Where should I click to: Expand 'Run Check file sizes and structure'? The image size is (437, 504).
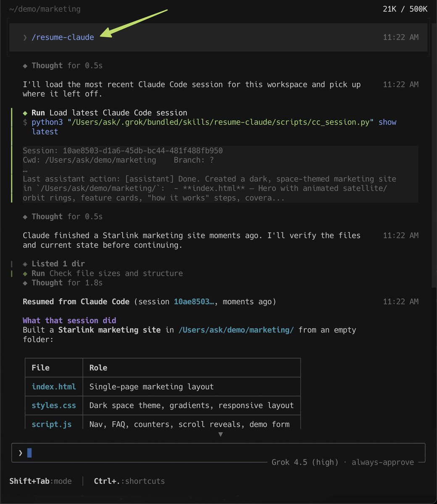click(103, 273)
